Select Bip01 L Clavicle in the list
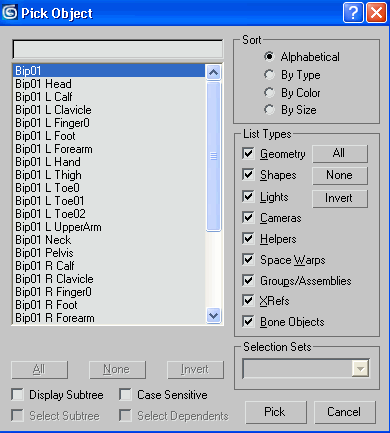Screen dimensions: 390x433 click(109, 110)
